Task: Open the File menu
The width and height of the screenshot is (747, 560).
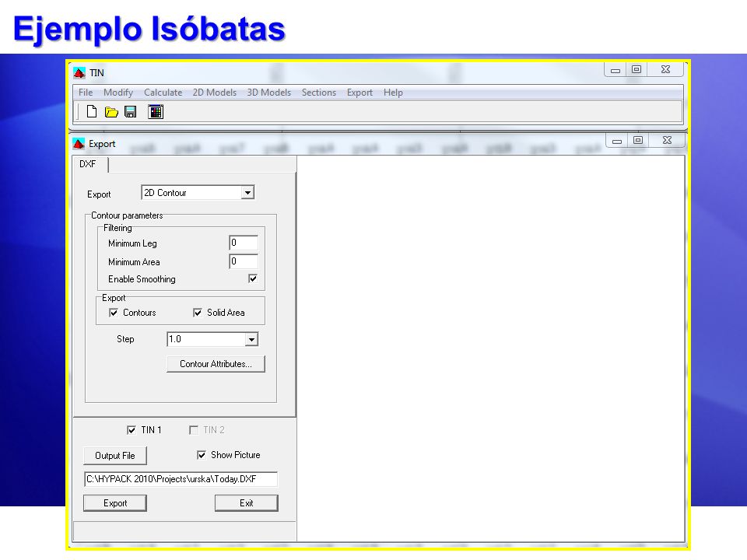Action: (x=86, y=93)
